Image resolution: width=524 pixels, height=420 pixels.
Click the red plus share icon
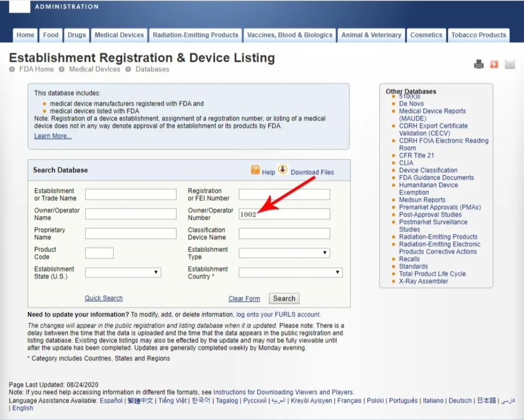tap(494, 64)
